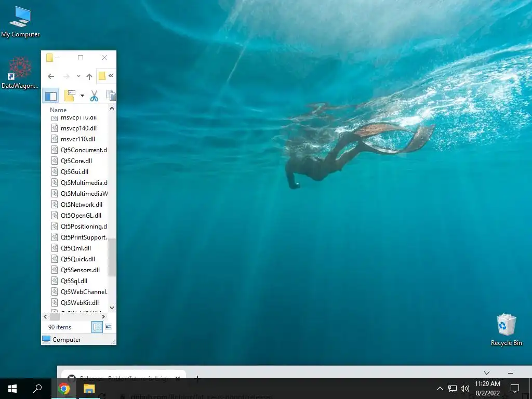This screenshot has width=532, height=399.
Task: Click the file list scroll up arrow
Action: [x=112, y=108]
